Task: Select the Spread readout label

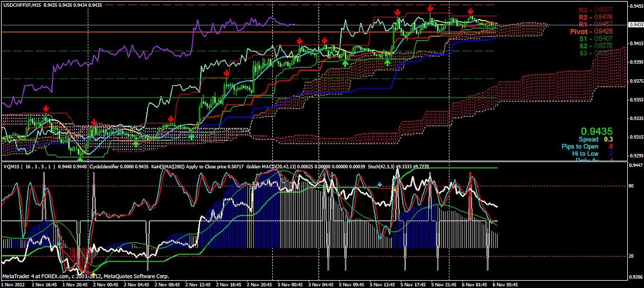Action: point(588,139)
